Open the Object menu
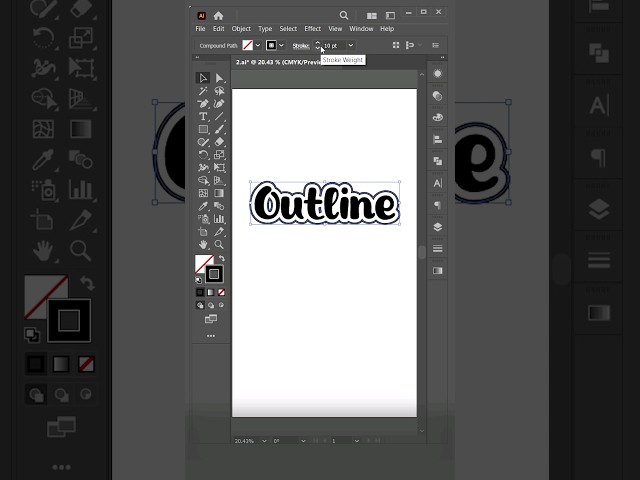 [x=241, y=29]
